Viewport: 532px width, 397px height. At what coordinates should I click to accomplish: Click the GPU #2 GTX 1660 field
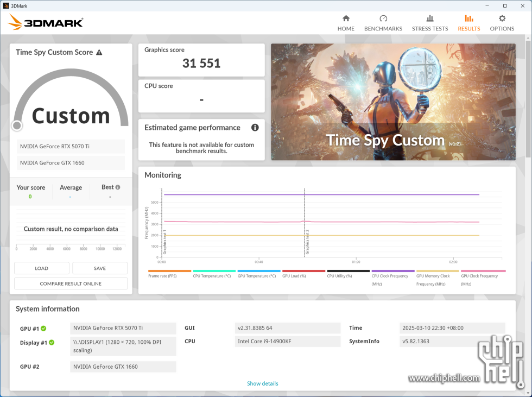pyautogui.click(x=123, y=367)
